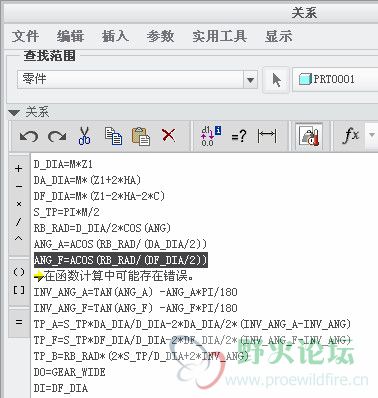Screen dimensions: 378x398
Task: Click the INV_ANG_F=TAN(ANG_F) relation line
Action: point(135,308)
